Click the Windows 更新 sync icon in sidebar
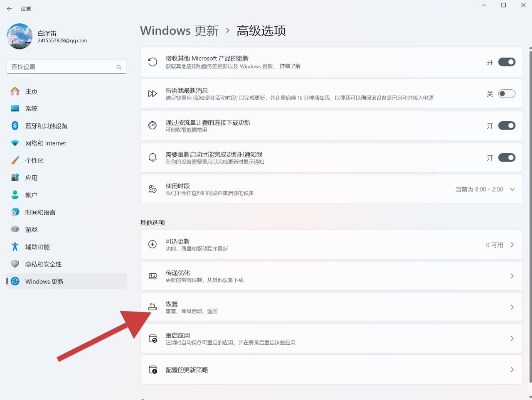The image size is (532, 400). pyautogui.click(x=15, y=281)
